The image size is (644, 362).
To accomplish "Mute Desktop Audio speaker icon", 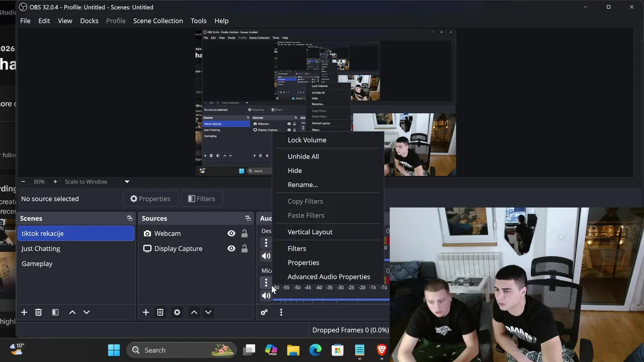I will click(x=266, y=256).
